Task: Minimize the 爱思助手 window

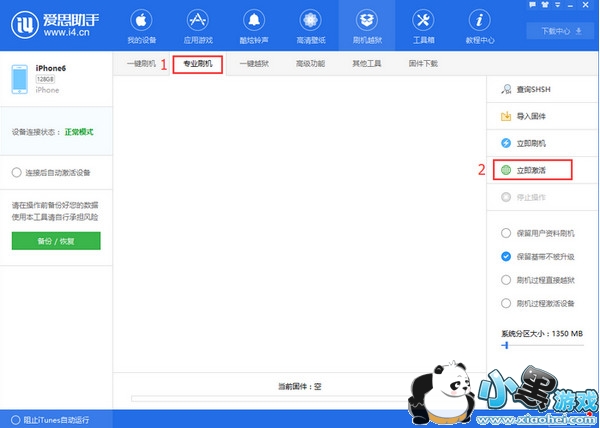Action: point(571,5)
